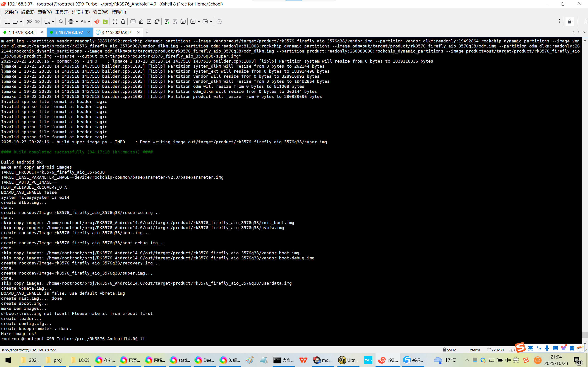Click the start script run icon
Viewport: 588px width, 367px height.
click(167, 22)
